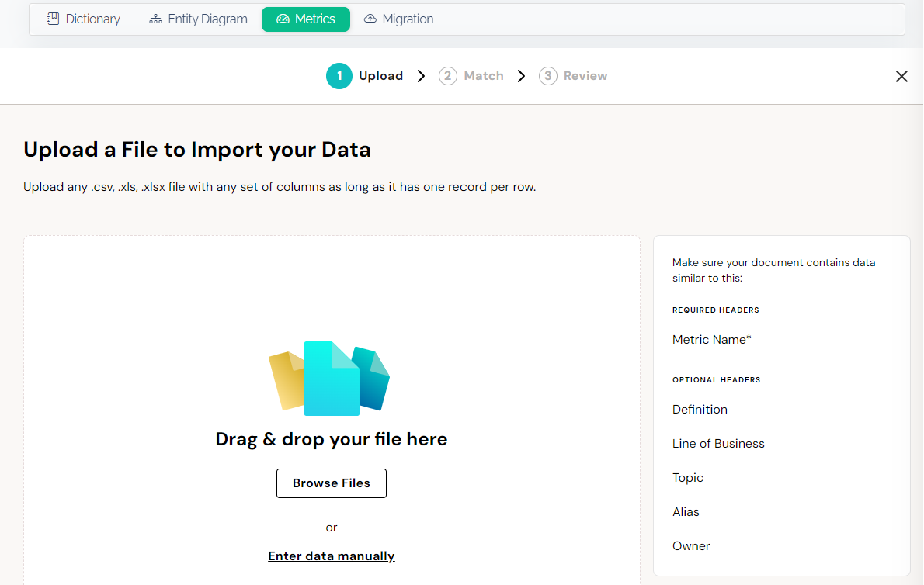Click the colorful file-stack upload illustration
The width and height of the screenshot is (924, 585).
[332, 379]
